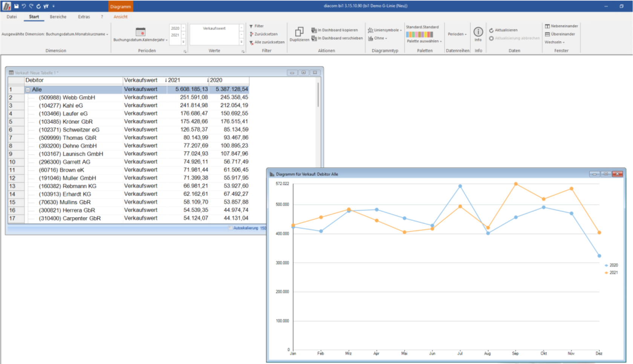Open the Perioden data series dropdown
The image size is (633, 364).
(457, 34)
